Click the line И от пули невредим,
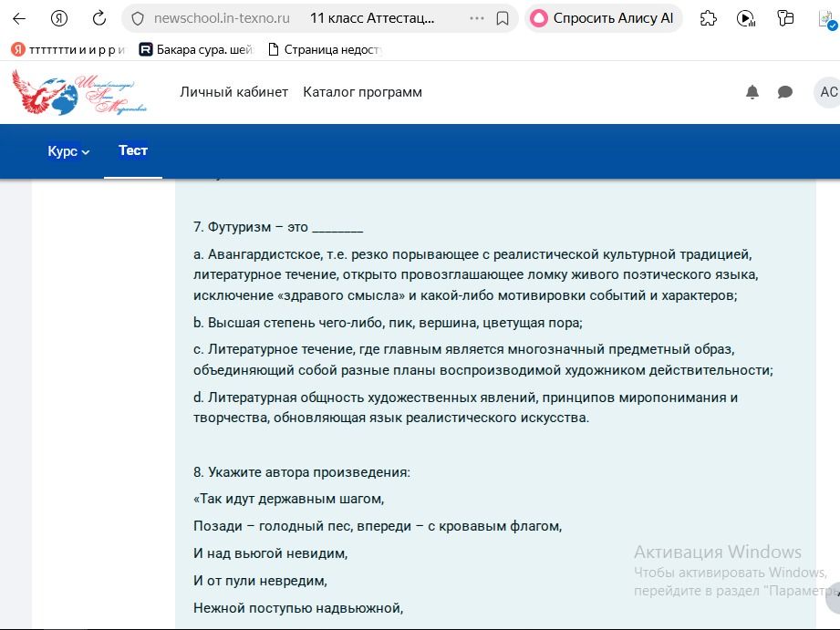This screenshot has height=630, width=840. (260, 581)
